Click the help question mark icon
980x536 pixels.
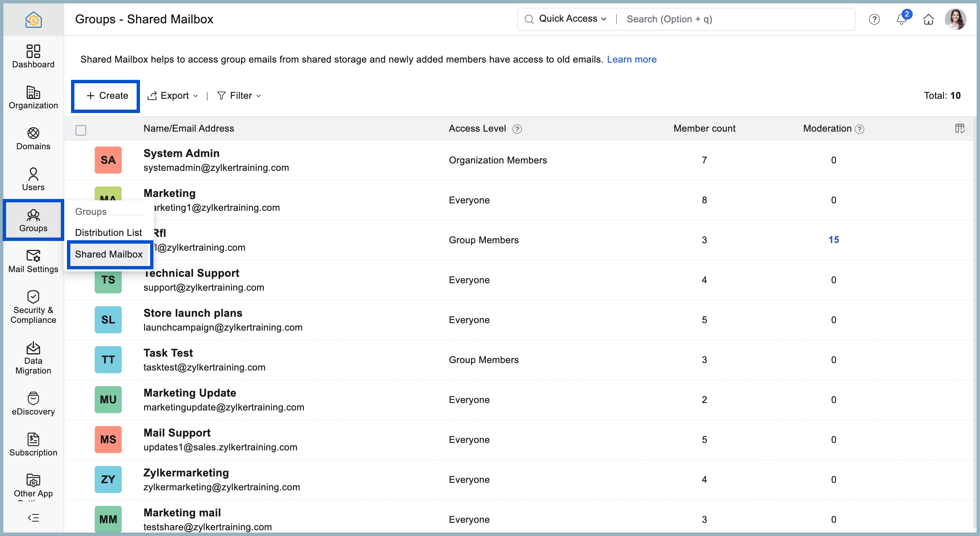pos(874,19)
